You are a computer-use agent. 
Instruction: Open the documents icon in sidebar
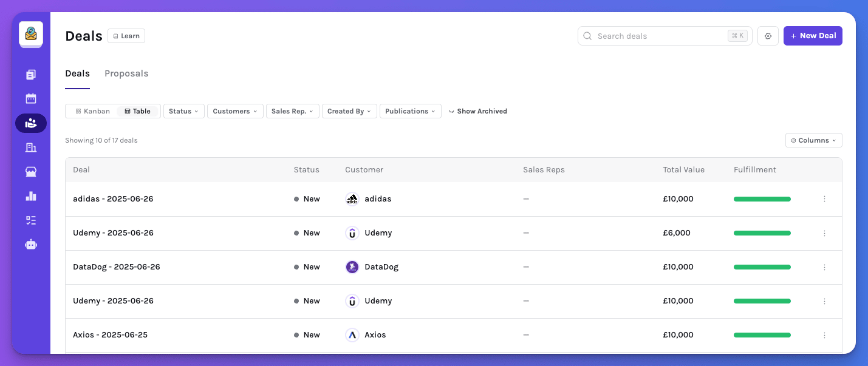(x=31, y=75)
